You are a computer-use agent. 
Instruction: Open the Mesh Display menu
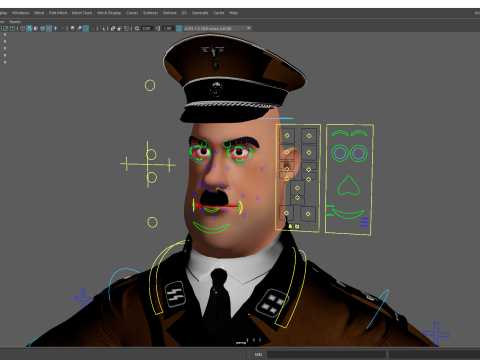coord(109,13)
